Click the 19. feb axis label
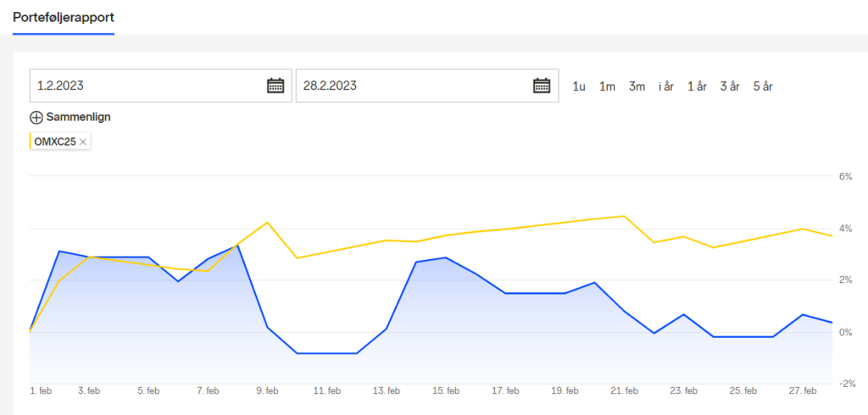 click(565, 390)
